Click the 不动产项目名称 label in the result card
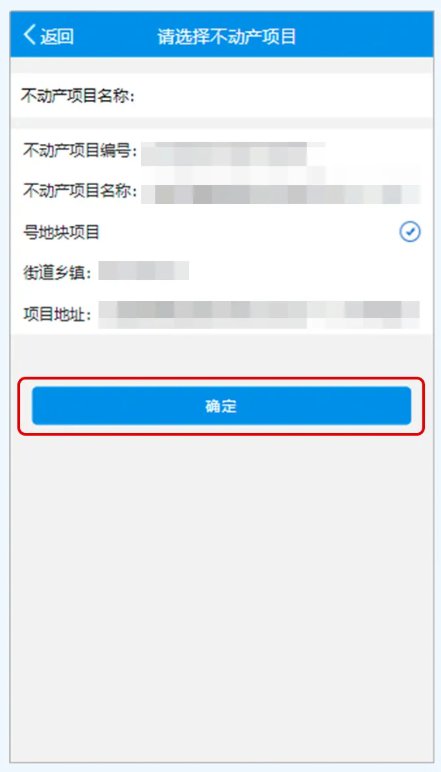Viewport: 441px width, 772px height. point(80,191)
